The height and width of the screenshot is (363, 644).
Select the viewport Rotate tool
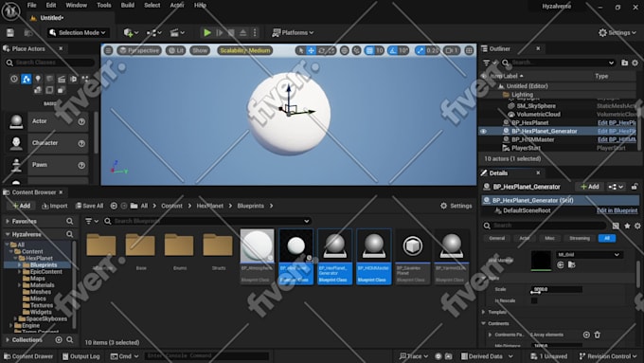pos(321,50)
